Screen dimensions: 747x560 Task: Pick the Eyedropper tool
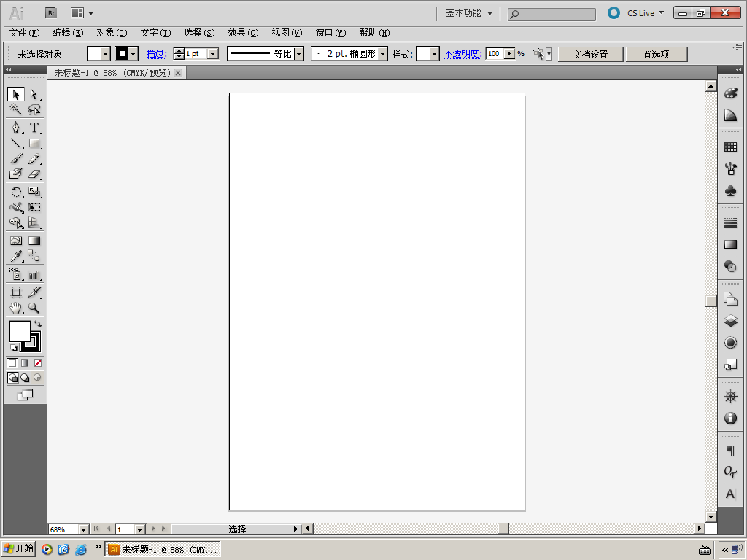(16, 256)
